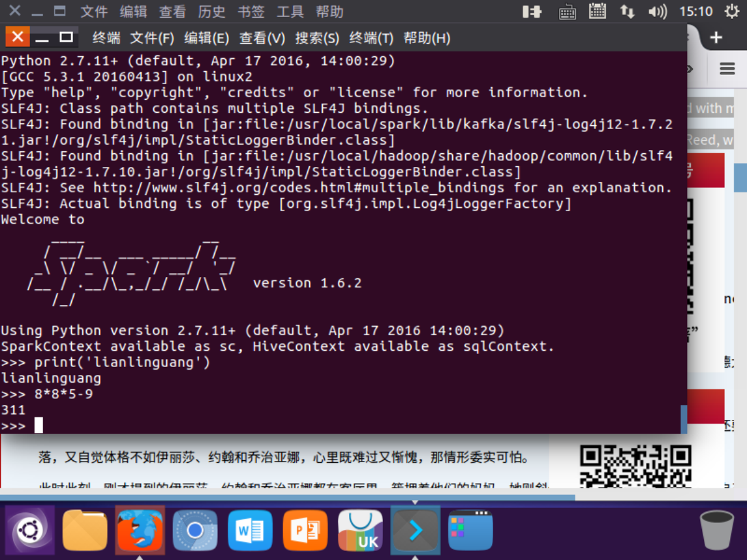Open the Firefox hamburger menu
The image size is (747, 560).
coord(727,68)
